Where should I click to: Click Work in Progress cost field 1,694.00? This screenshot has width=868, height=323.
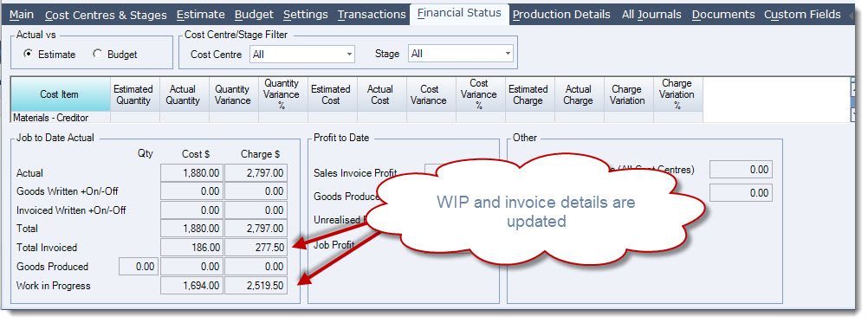tap(191, 286)
